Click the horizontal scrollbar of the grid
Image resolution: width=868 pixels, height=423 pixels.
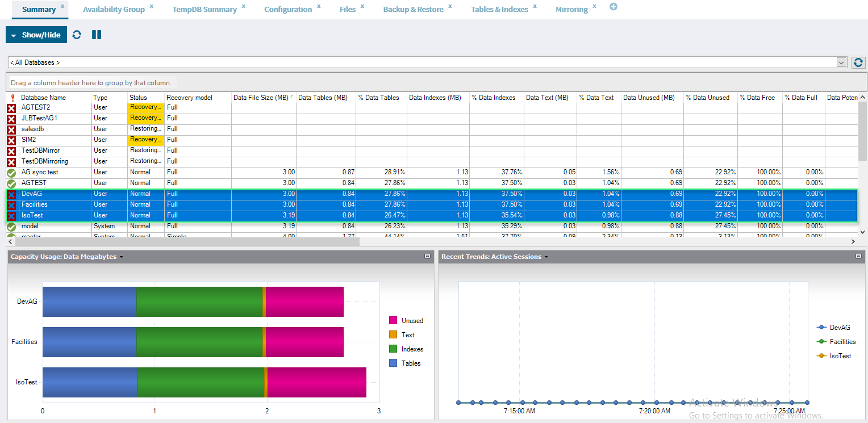click(187, 242)
